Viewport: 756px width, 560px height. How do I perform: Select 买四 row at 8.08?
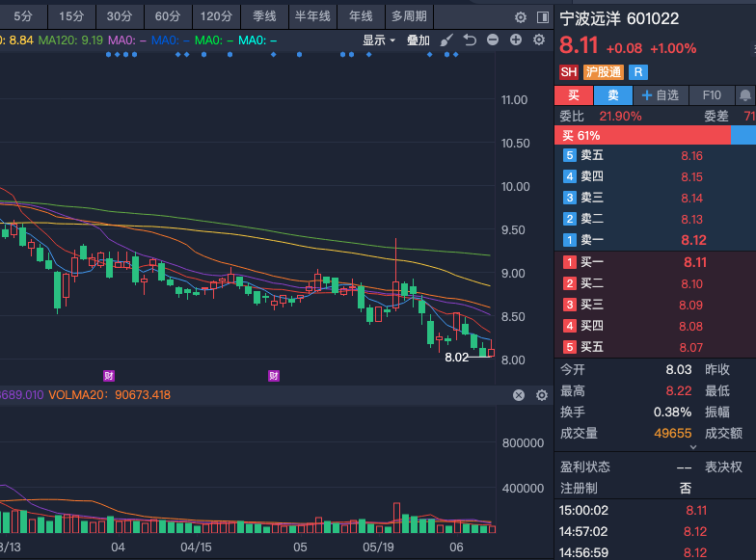point(656,326)
